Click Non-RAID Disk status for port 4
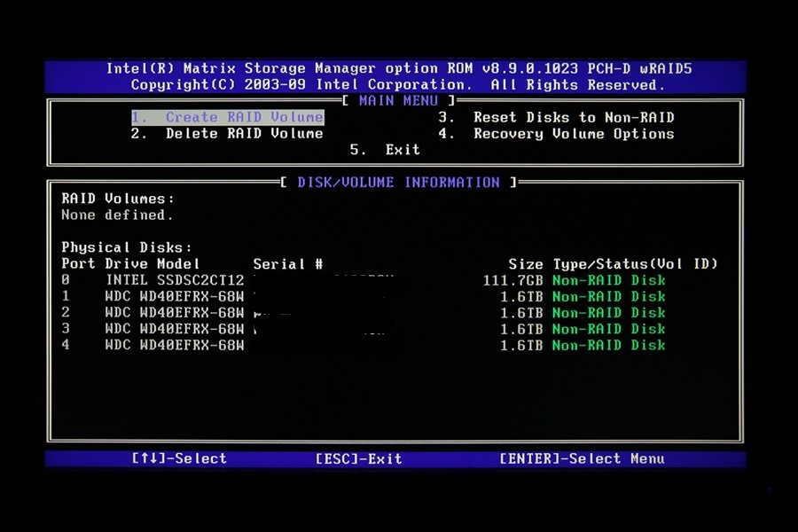Viewport: 798px width, 532px height. [608, 345]
